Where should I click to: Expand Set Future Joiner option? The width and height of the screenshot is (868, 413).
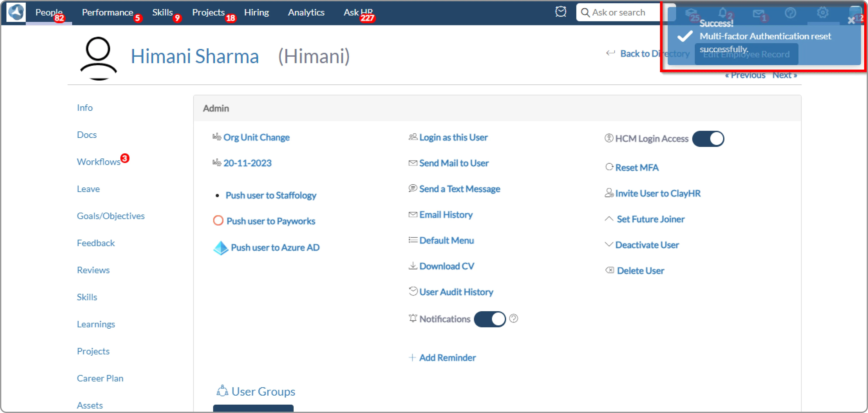(x=650, y=219)
